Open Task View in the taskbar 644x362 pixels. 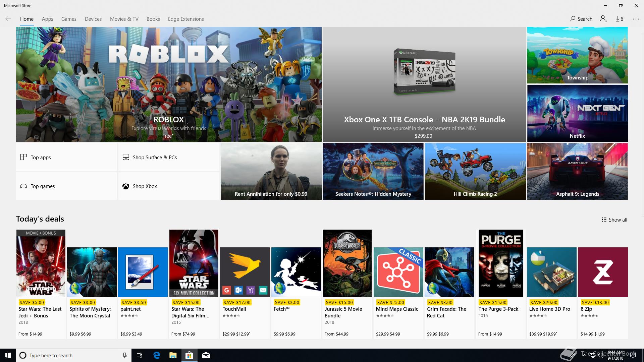coord(140,355)
